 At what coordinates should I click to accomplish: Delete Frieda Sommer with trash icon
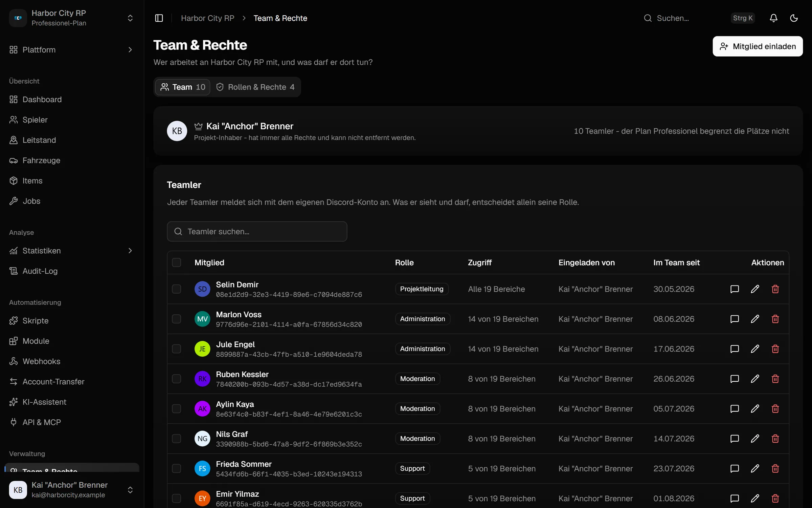pyautogui.click(x=775, y=468)
